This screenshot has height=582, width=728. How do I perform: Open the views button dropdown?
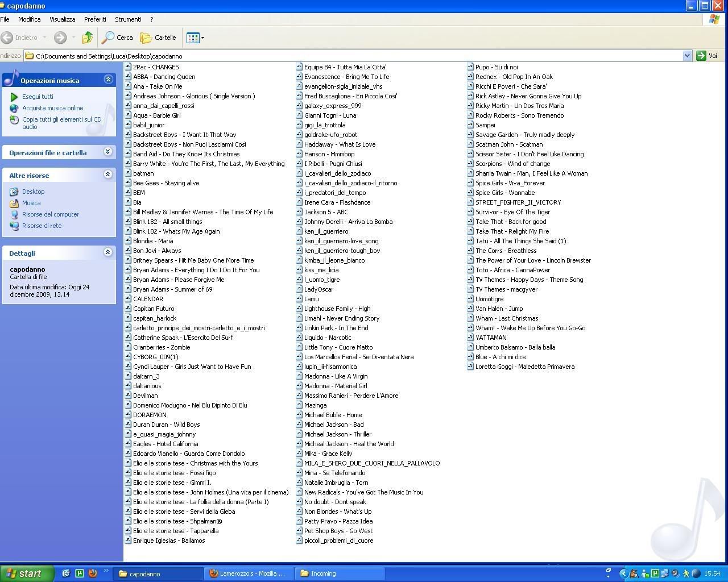[195, 38]
